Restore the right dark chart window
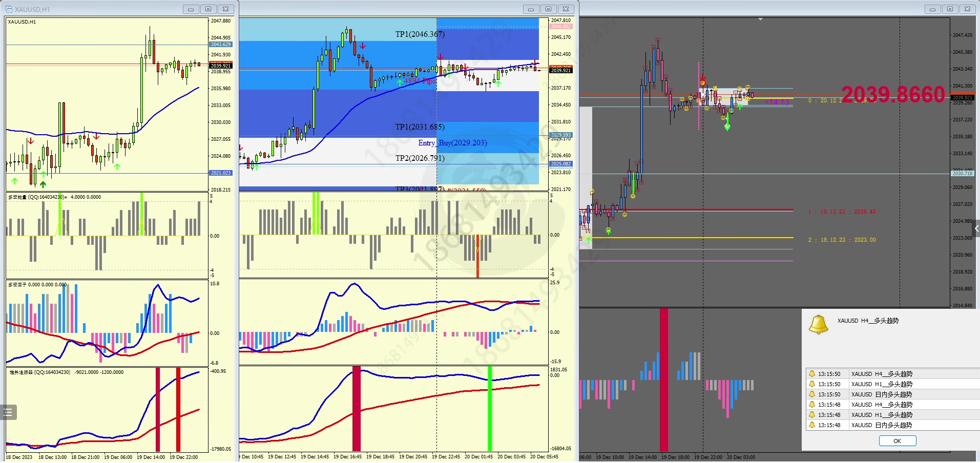Viewport: 980px width, 463px height. click(x=950, y=9)
